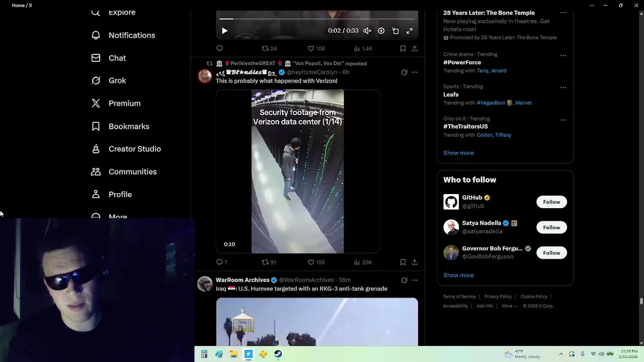View analytics showing 20K views

363,262
